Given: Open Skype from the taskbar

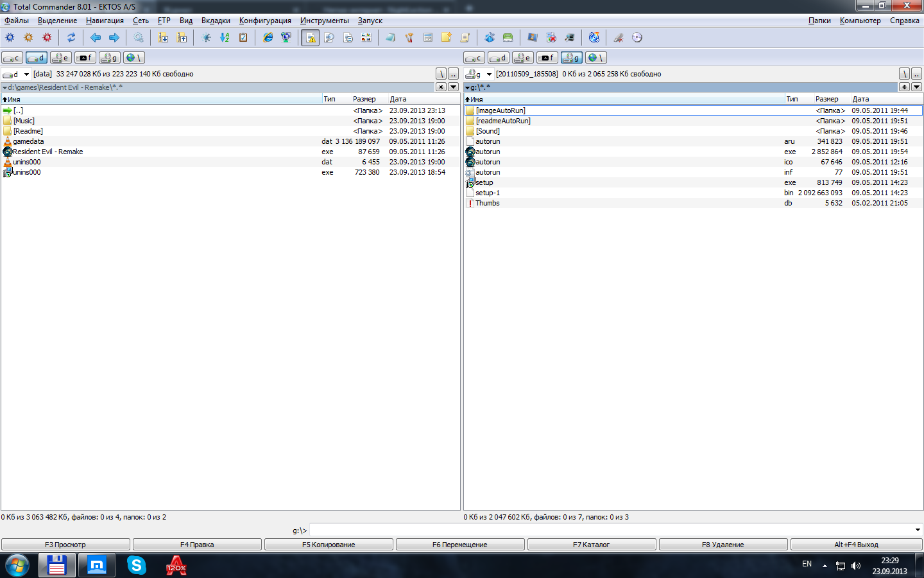Looking at the screenshot, I should pyautogui.click(x=136, y=565).
